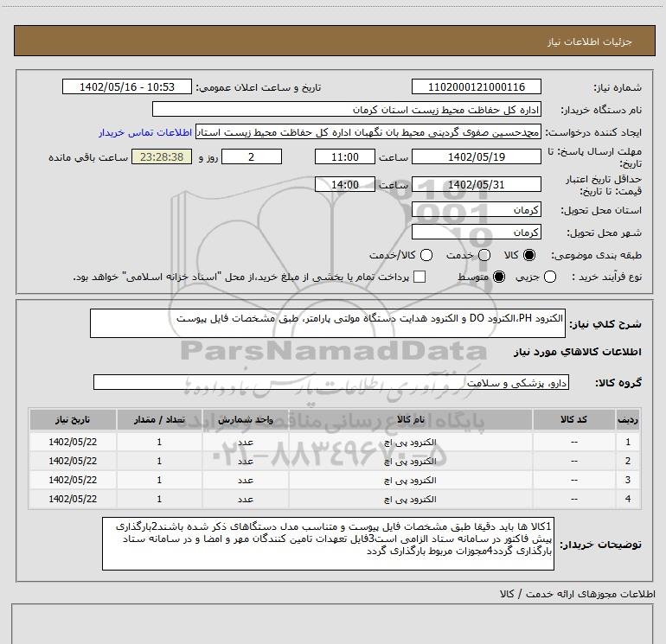Screen dimensions: 666x644
Task: Click the quantity cell in row 3
Action: (x=159, y=480)
